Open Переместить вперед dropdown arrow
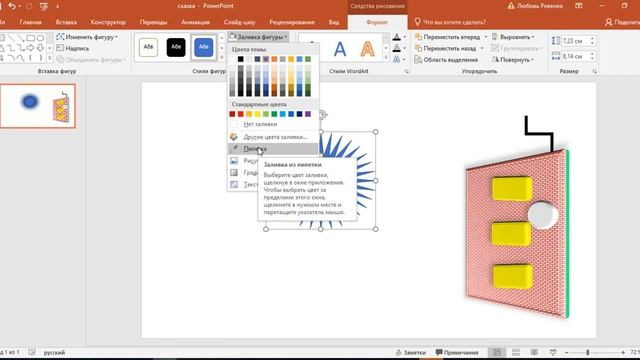Viewport: 640px width, 360px height. coord(485,37)
